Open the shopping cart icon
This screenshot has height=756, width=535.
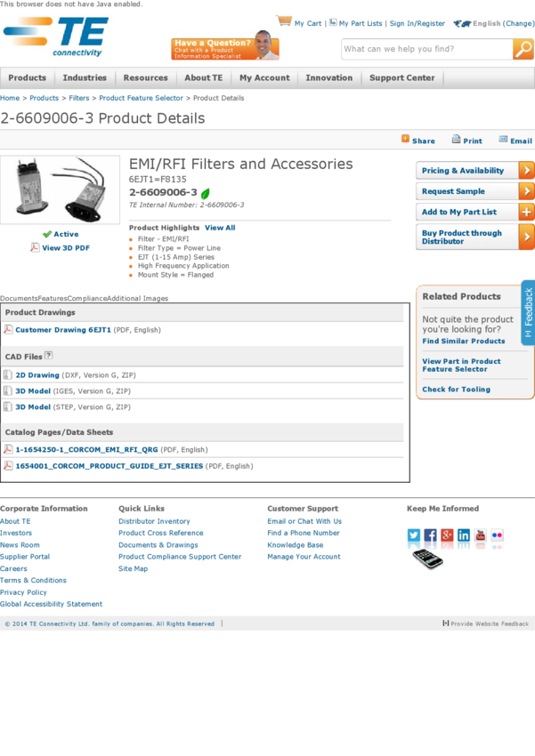284,21
